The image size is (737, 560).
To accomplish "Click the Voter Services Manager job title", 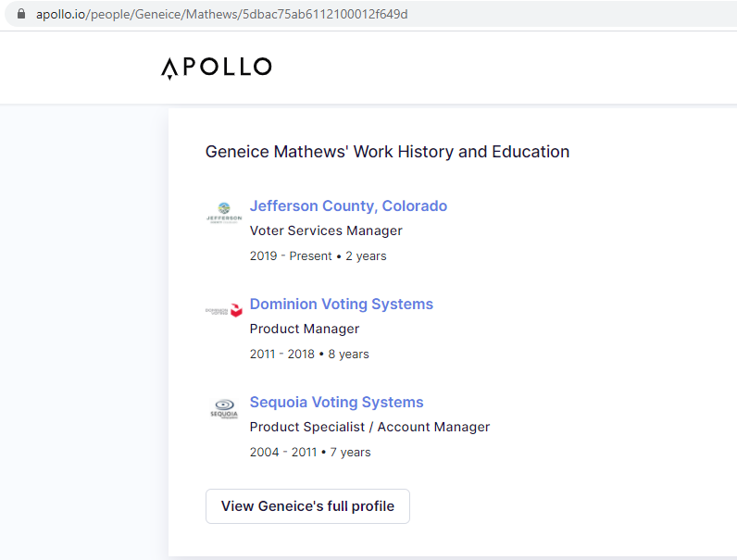I will coord(326,230).
